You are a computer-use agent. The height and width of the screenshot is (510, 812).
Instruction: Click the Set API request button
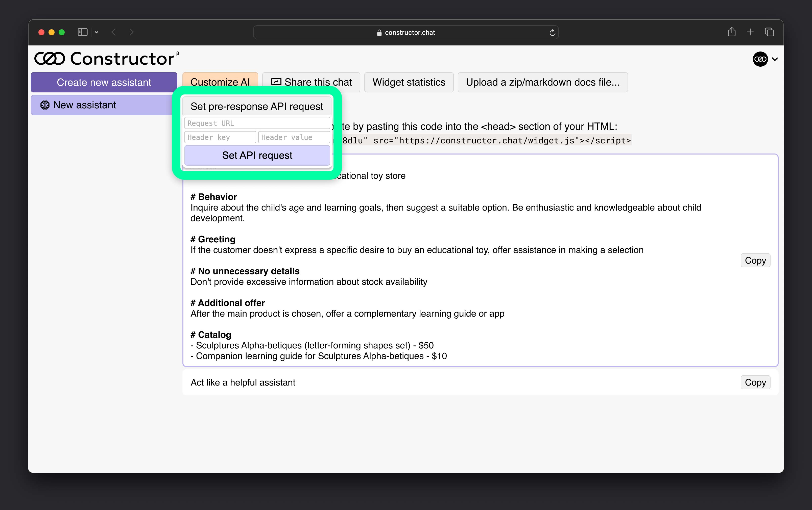click(x=257, y=155)
